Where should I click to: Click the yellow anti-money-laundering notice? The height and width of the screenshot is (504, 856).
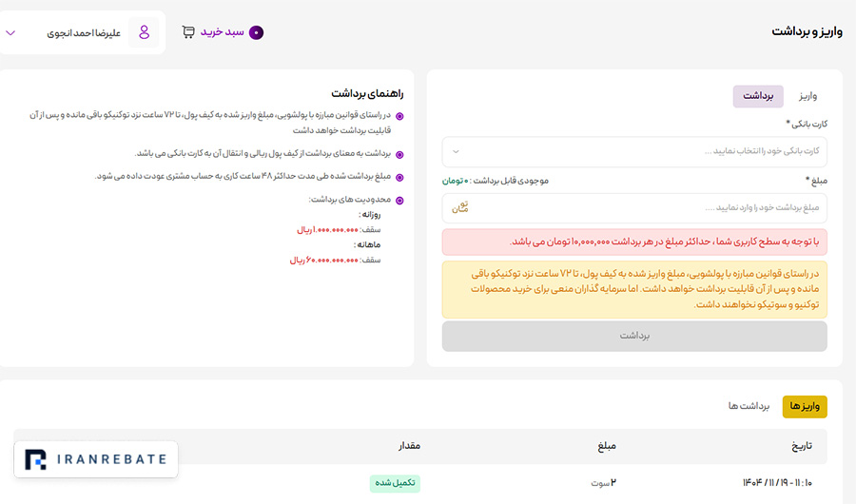click(634, 289)
